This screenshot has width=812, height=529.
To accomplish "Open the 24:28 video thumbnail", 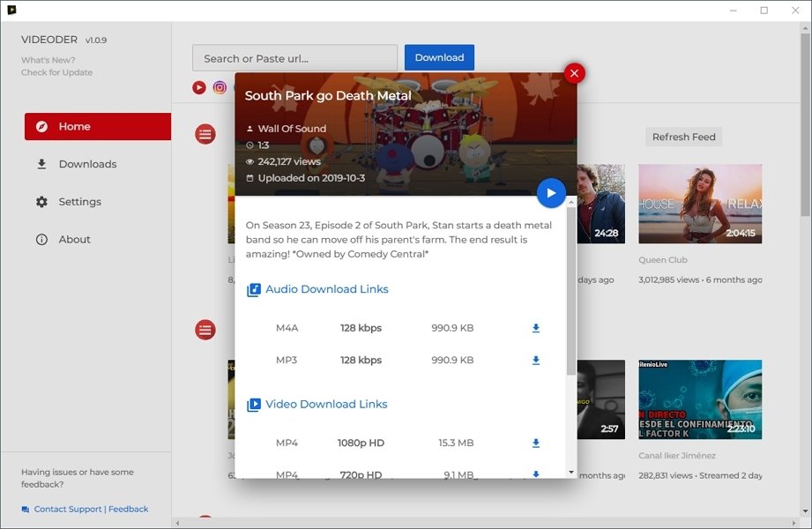I will coord(600,204).
